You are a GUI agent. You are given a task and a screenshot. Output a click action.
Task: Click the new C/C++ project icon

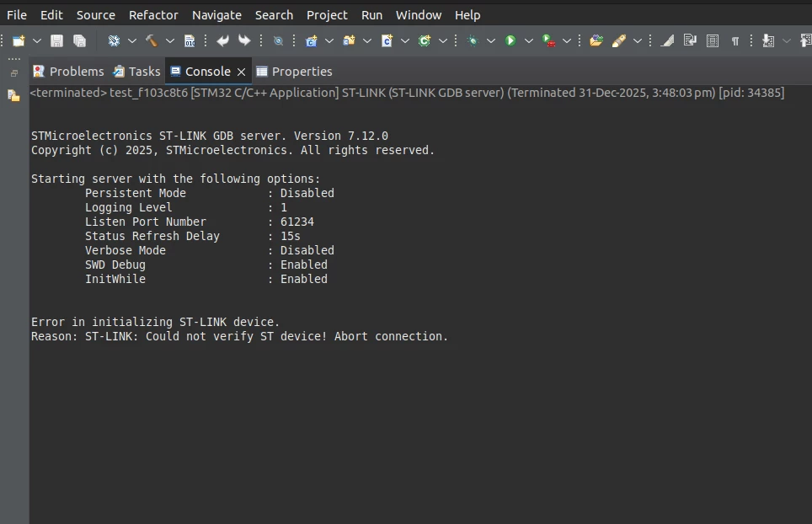[x=311, y=41]
